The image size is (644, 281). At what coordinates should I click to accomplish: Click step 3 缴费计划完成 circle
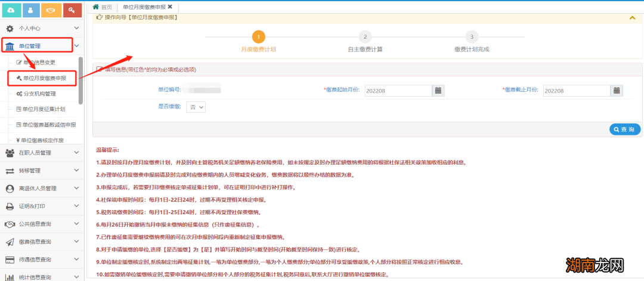tap(472, 37)
